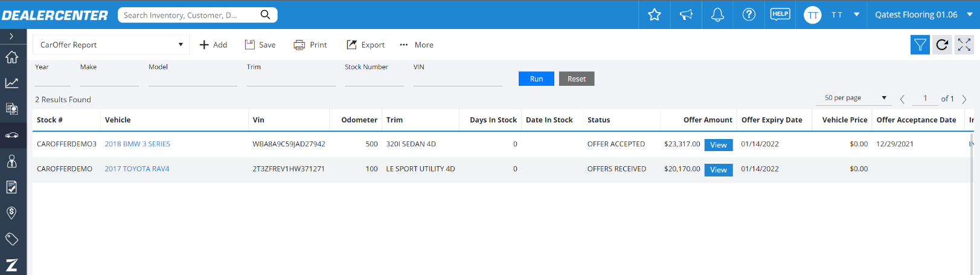
Task: Open the 2018 BMW 3 SERIES link
Action: [138, 144]
